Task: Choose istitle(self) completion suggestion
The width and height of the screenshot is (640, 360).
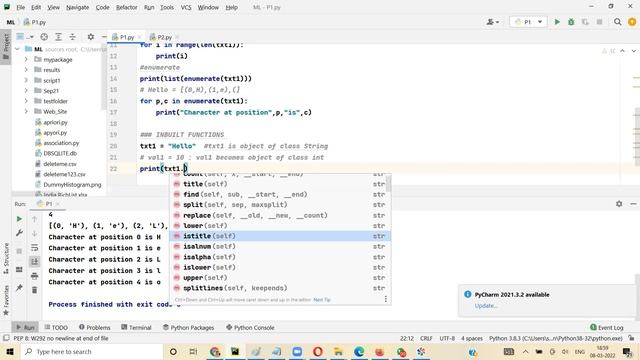Action: point(280,236)
